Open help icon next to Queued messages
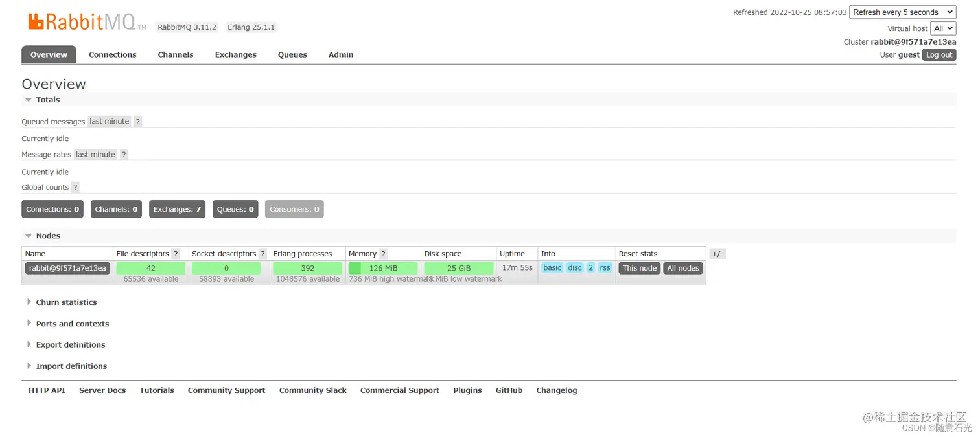 click(x=137, y=122)
